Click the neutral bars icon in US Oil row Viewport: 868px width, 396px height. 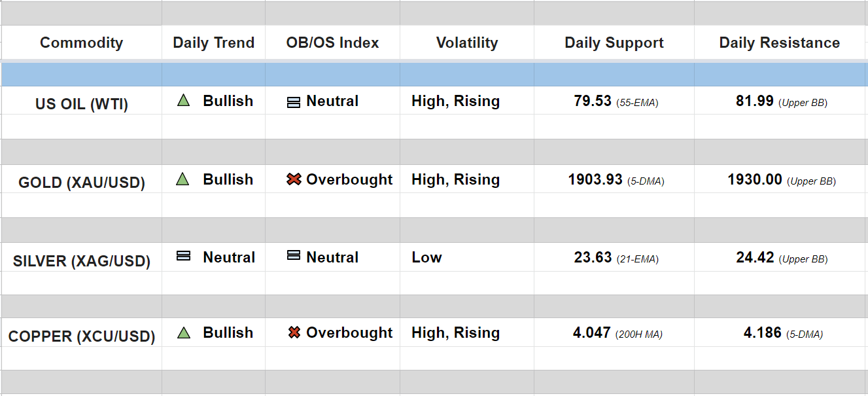click(294, 102)
